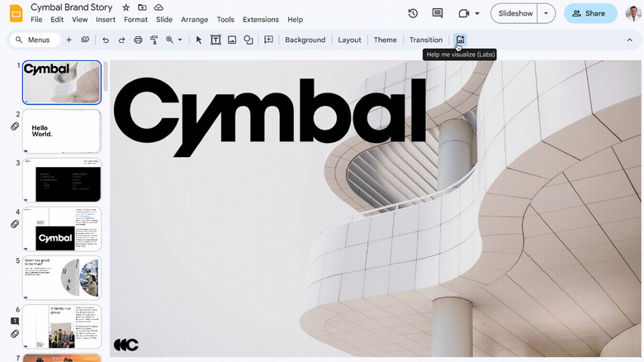This screenshot has height=362, width=644.
Task: Click the Cymbal title text on slide
Action: (269, 117)
